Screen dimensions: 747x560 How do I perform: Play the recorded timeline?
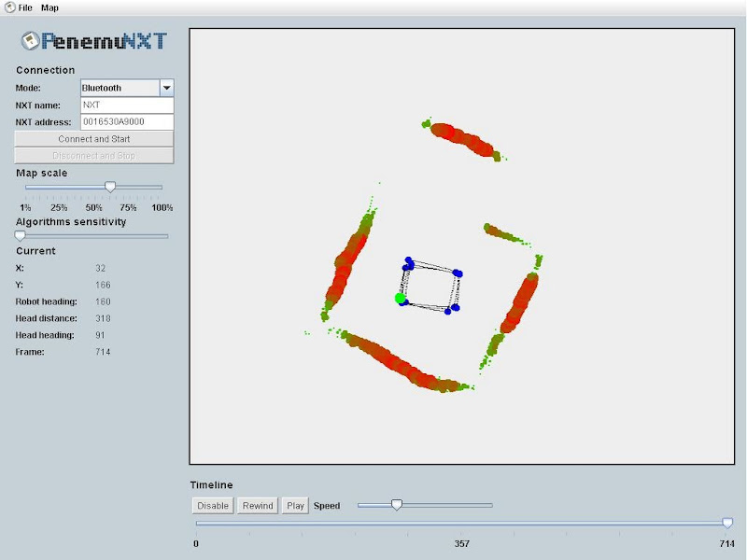pos(295,506)
